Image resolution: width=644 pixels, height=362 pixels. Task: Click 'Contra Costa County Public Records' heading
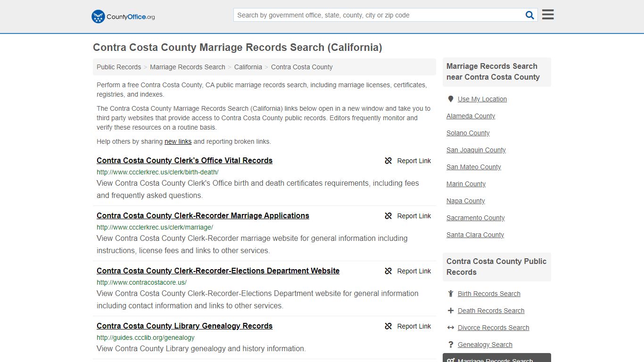pyautogui.click(x=496, y=267)
